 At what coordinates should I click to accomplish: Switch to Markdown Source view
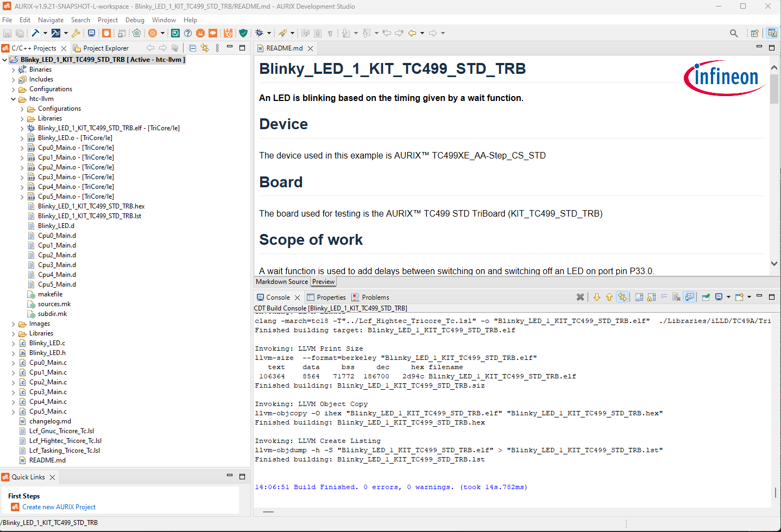pyautogui.click(x=281, y=282)
